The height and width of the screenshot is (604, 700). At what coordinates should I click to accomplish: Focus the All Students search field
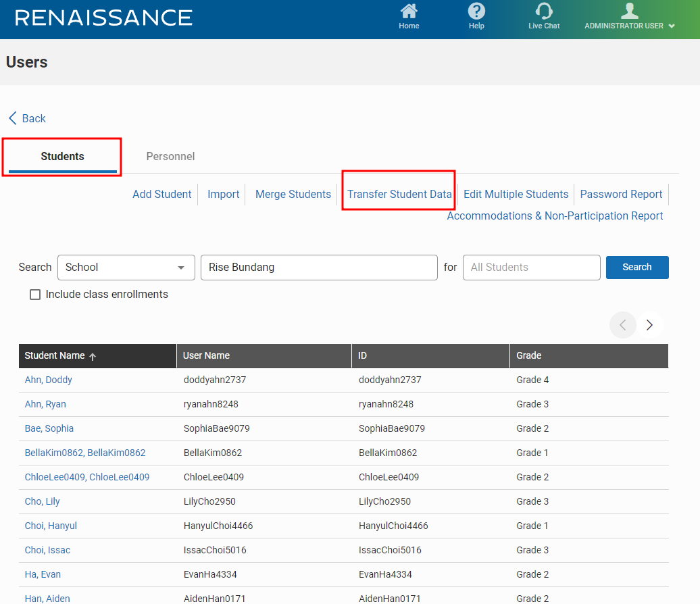click(x=532, y=268)
